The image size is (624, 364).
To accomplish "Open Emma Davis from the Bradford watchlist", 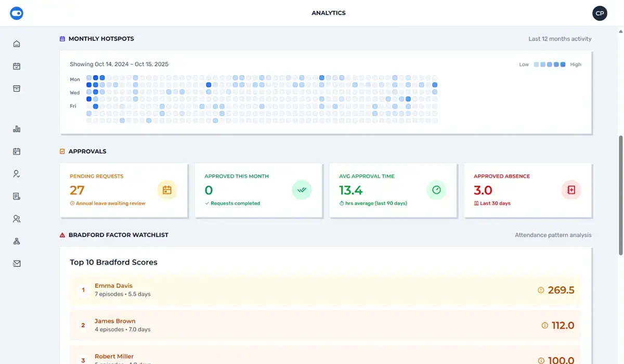I will (113, 285).
